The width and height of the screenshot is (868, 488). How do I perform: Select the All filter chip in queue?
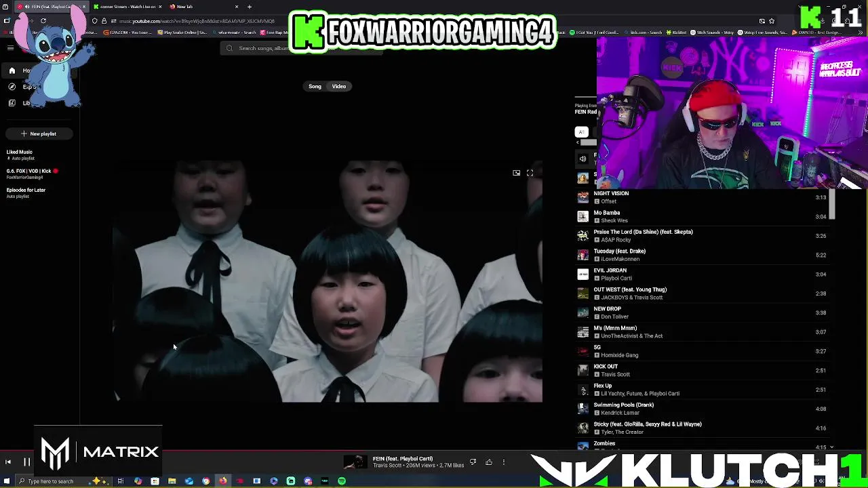click(x=581, y=132)
